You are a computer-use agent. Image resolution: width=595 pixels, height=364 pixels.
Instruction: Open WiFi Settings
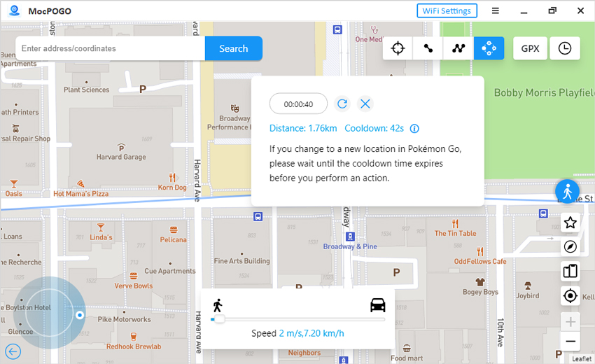coord(447,11)
